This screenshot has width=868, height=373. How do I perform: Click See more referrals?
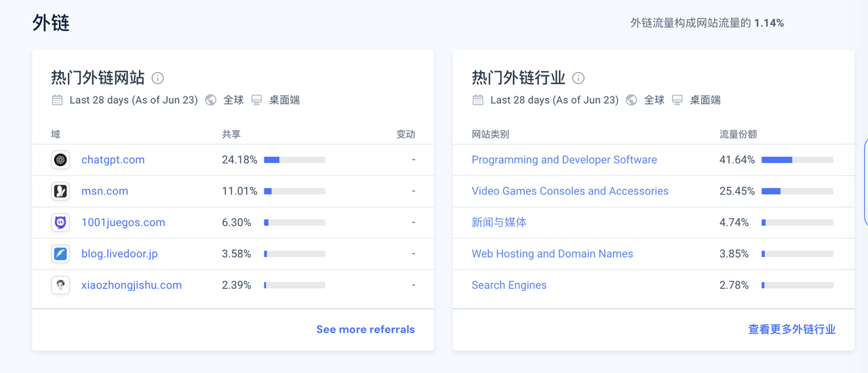[x=365, y=330]
